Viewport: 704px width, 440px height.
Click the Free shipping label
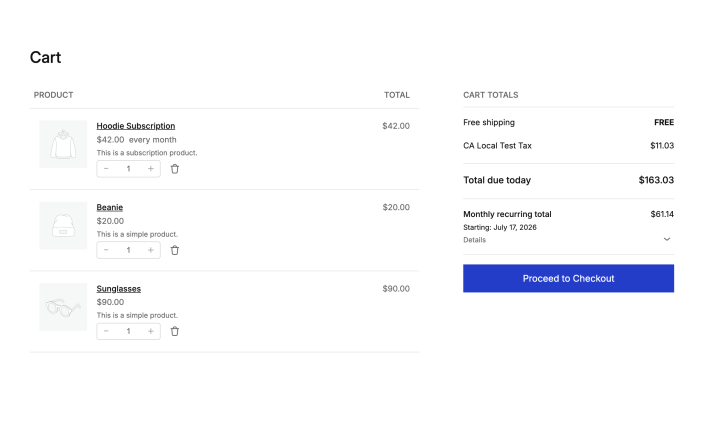(x=489, y=123)
